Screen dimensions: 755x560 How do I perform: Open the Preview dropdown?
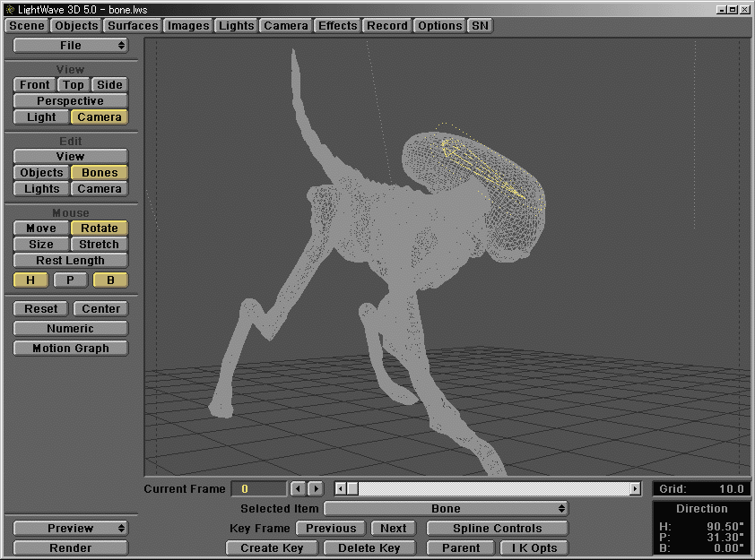[70, 528]
